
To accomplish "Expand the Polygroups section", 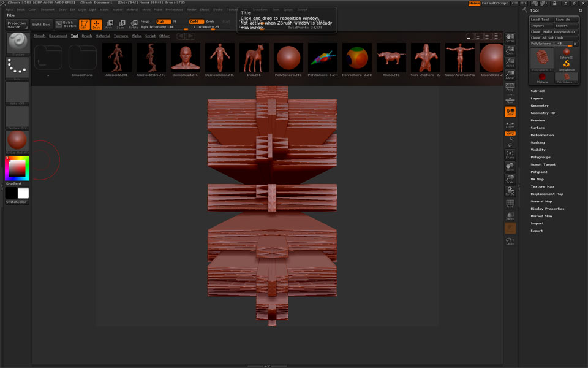I will point(540,157).
